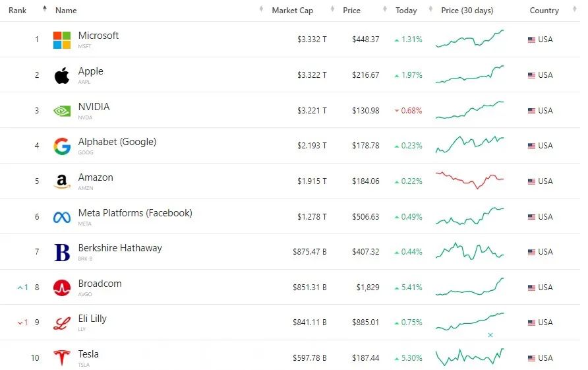Click the Meta infinity logo icon
Image resolution: width=588 pixels, height=370 pixels.
tap(62, 217)
